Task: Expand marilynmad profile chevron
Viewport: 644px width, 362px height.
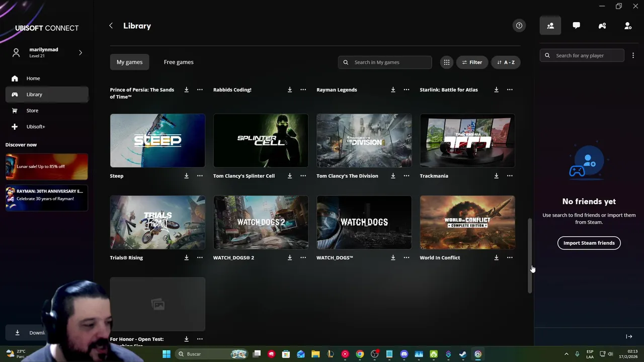Action: 80,52
